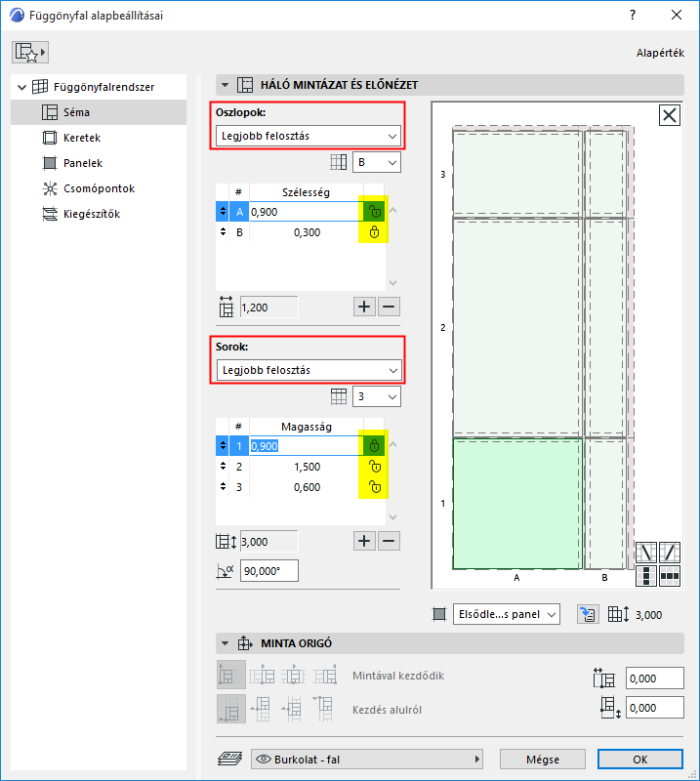Select the fourth vertical pattern origin icon
The image size is (700, 781).
pos(325,709)
